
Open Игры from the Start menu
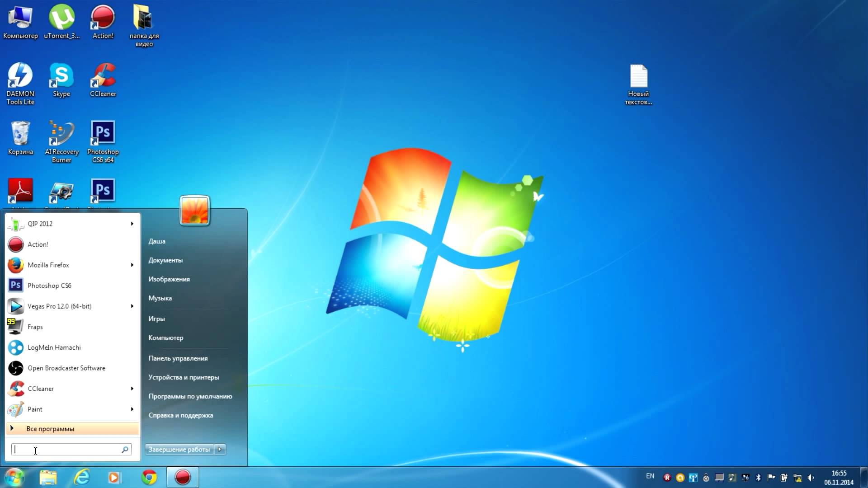click(156, 319)
